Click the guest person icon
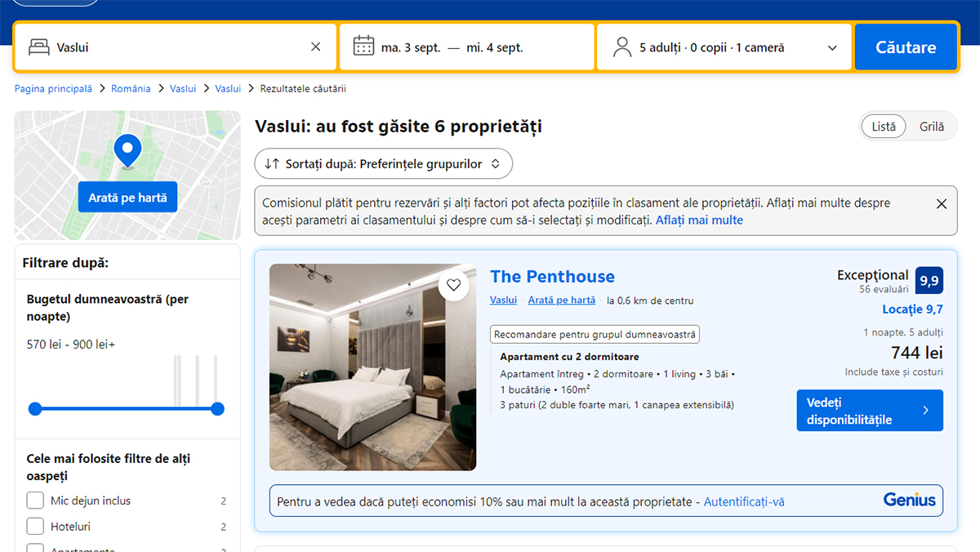 [622, 47]
